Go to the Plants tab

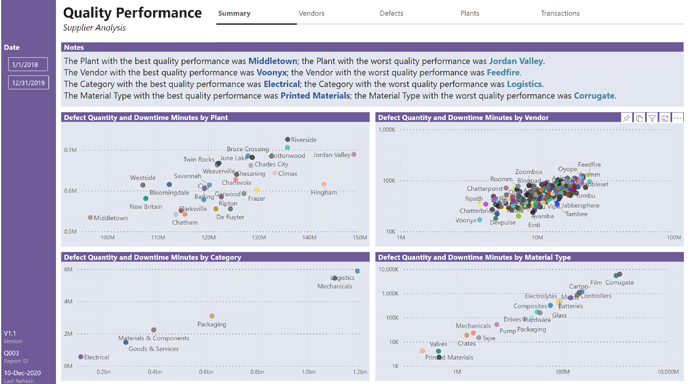click(x=470, y=13)
